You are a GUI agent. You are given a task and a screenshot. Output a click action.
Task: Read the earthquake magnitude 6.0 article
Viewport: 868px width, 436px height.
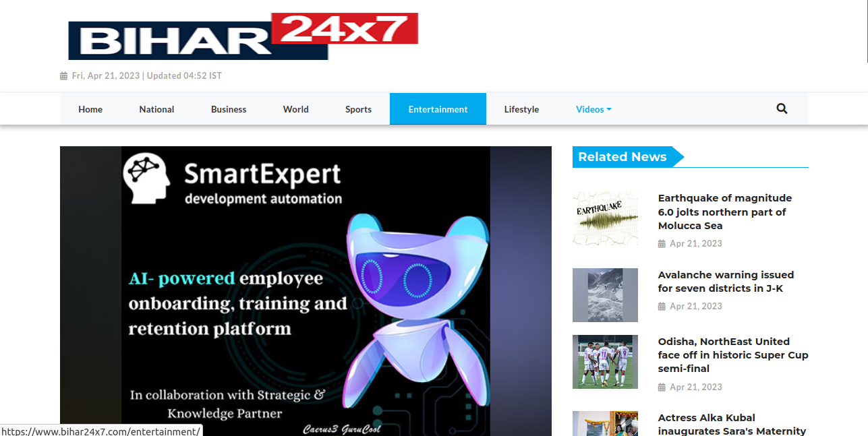tap(724, 212)
